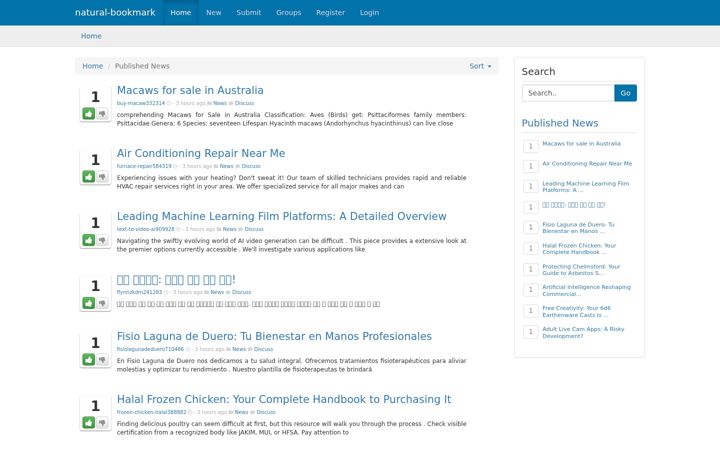The width and height of the screenshot is (720, 450).
Task: Open the Home tab in the navbar
Action: coord(180,12)
